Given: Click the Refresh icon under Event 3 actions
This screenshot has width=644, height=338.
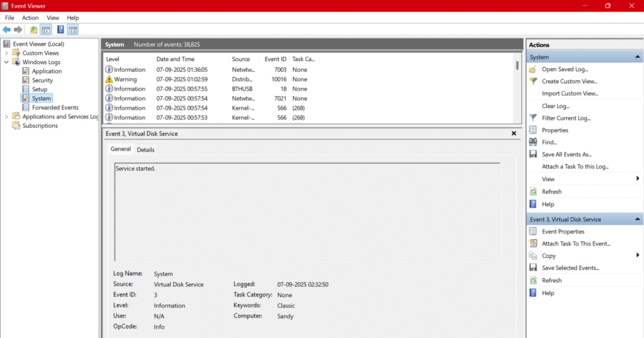Looking at the screenshot, I should point(533,281).
